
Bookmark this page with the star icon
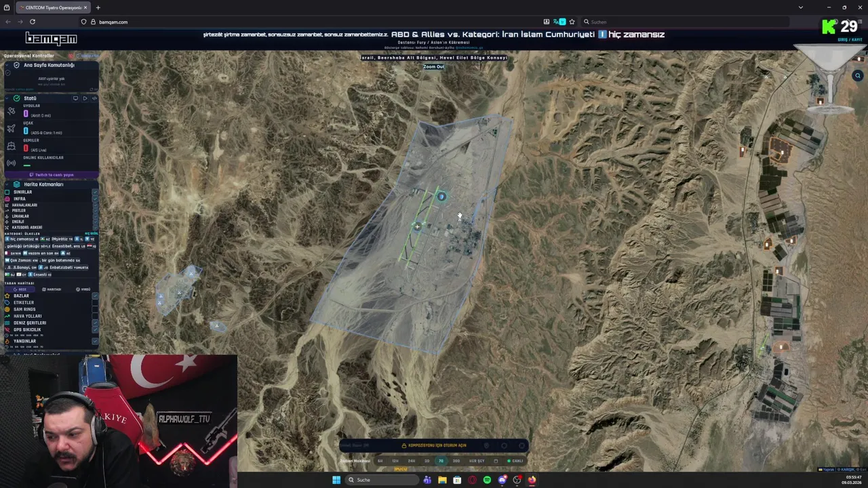coord(572,22)
